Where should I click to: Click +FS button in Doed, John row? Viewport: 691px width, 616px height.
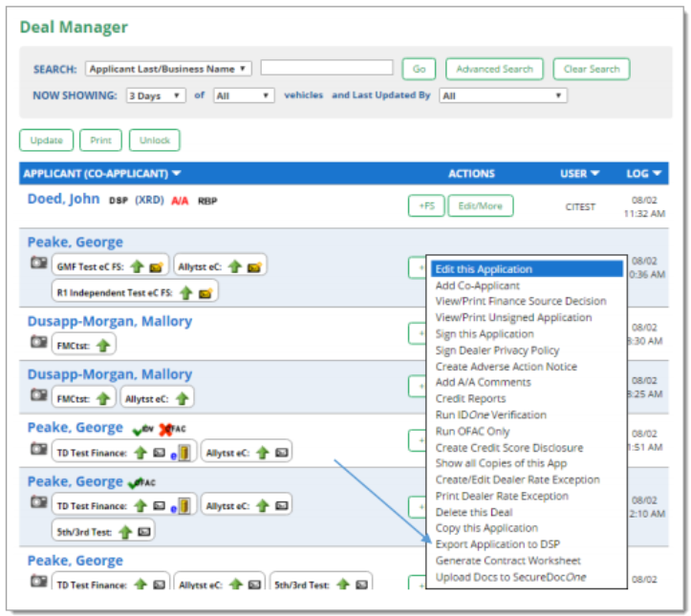coord(426,205)
